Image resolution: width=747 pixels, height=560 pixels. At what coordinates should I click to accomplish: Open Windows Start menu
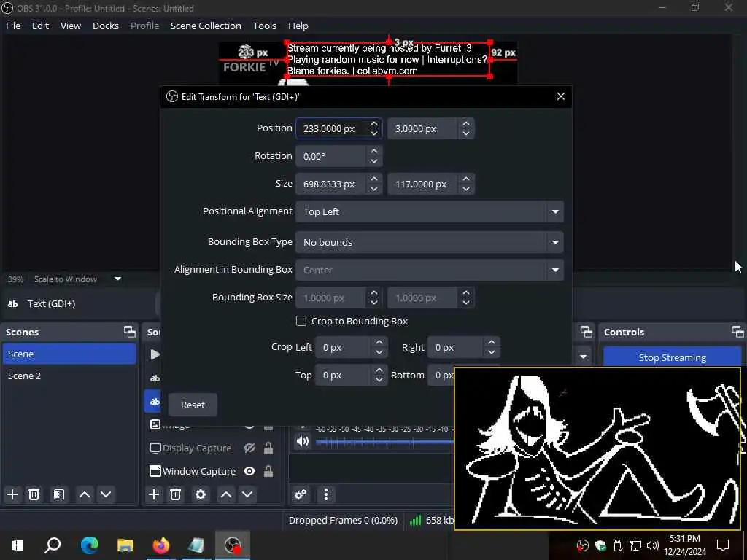[18, 545]
